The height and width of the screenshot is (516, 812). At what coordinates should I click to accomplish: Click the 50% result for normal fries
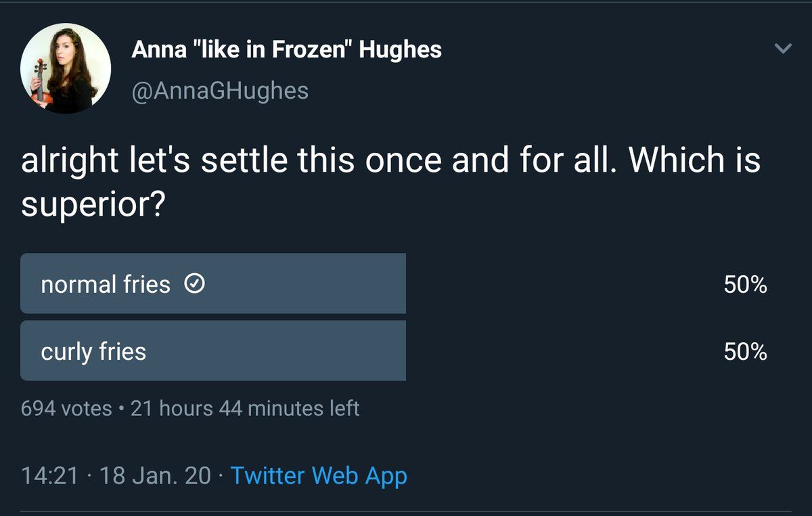(745, 285)
